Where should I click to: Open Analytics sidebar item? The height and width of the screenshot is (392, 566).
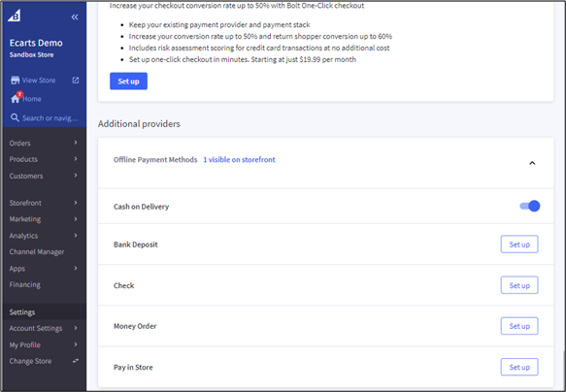[x=23, y=236]
